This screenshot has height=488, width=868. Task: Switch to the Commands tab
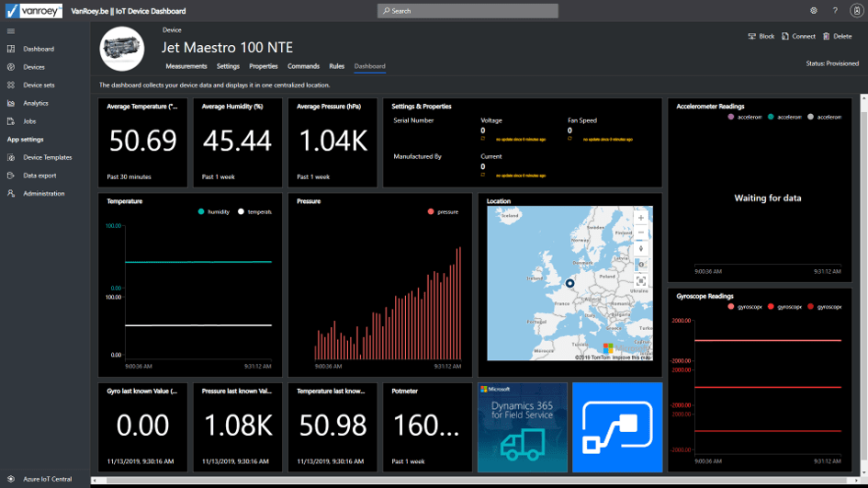tap(303, 66)
